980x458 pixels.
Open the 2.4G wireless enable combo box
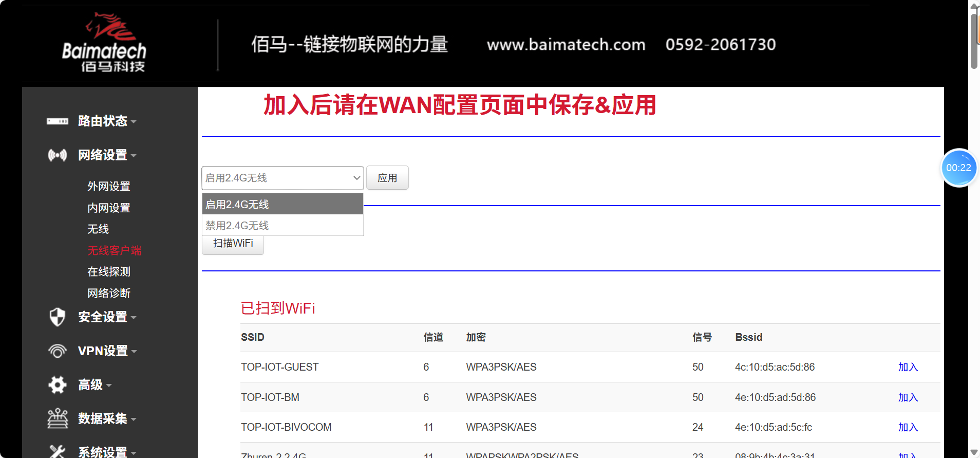click(282, 178)
